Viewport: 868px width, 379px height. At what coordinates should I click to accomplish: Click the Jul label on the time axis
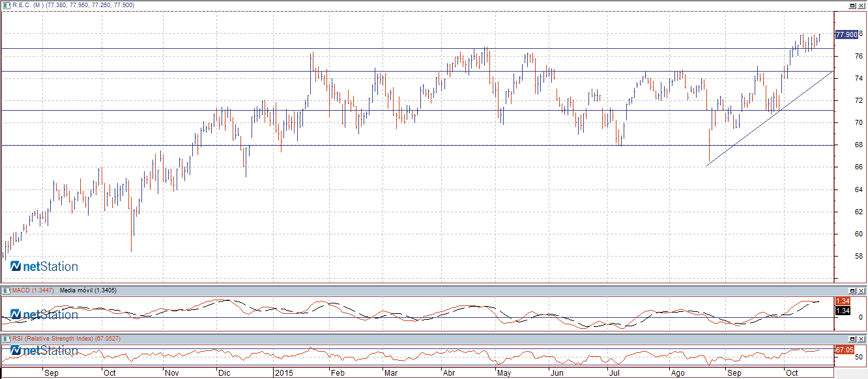coord(615,373)
